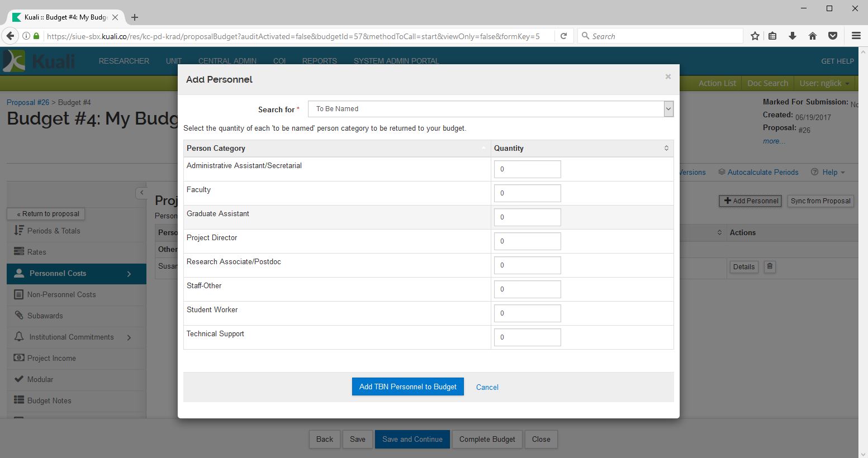Sort by the Quantity column arrows

tap(666, 148)
